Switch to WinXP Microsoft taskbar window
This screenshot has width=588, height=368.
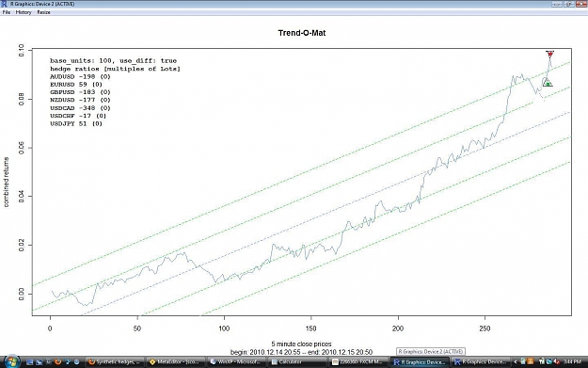click(236, 362)
